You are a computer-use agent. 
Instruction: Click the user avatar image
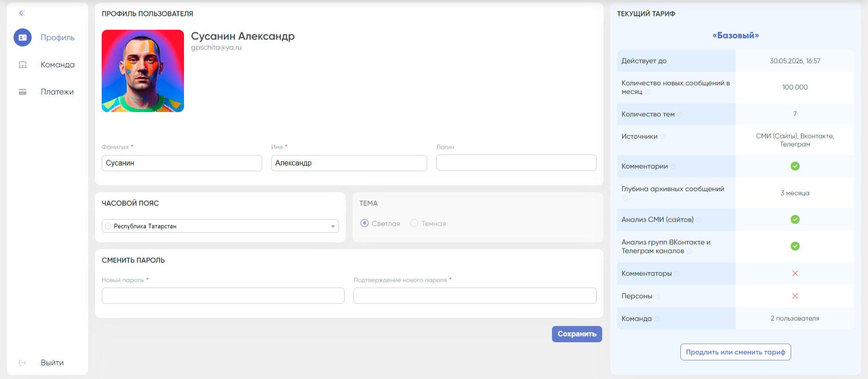143,71
